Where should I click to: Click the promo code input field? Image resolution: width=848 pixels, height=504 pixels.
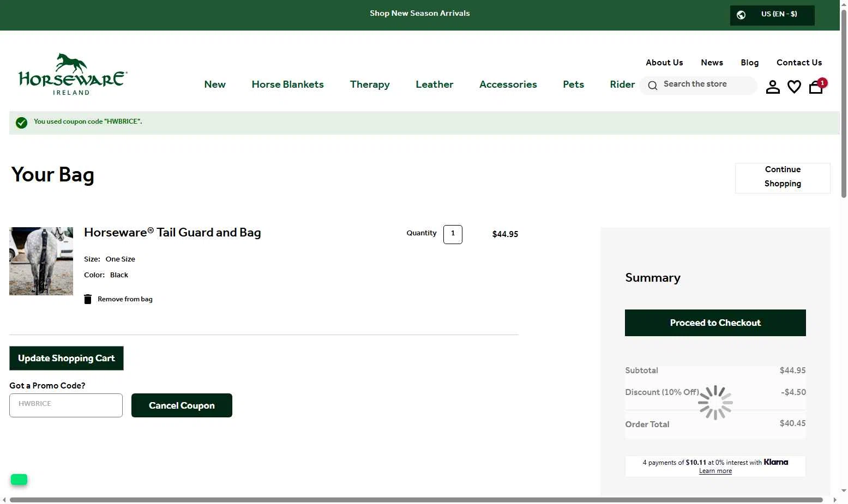click(66, 405)
